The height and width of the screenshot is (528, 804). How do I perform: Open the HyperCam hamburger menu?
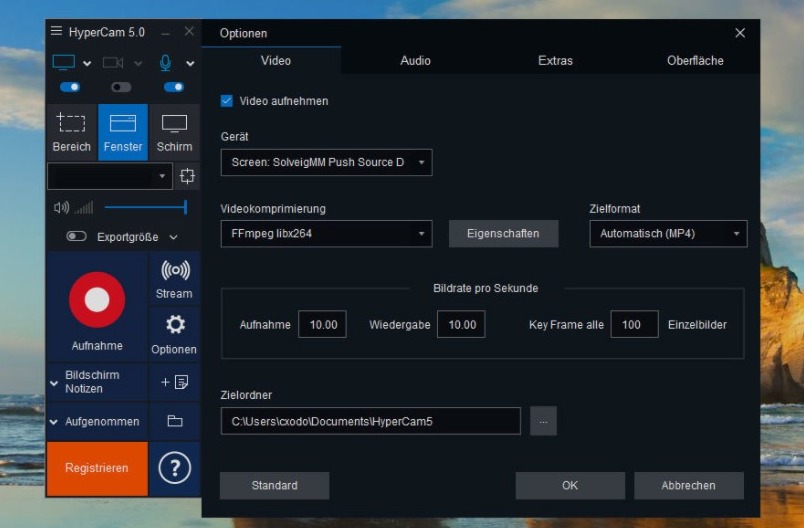click(57, 32)
